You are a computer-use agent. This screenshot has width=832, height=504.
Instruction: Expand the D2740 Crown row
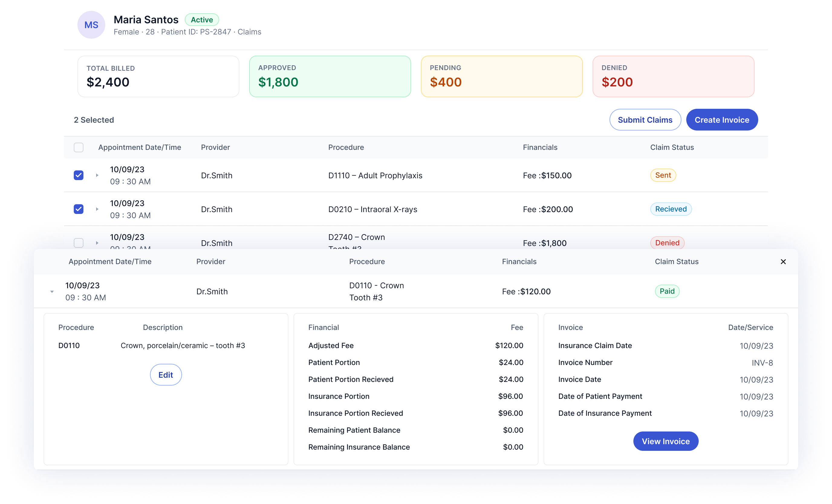click(x=97, y=243)
